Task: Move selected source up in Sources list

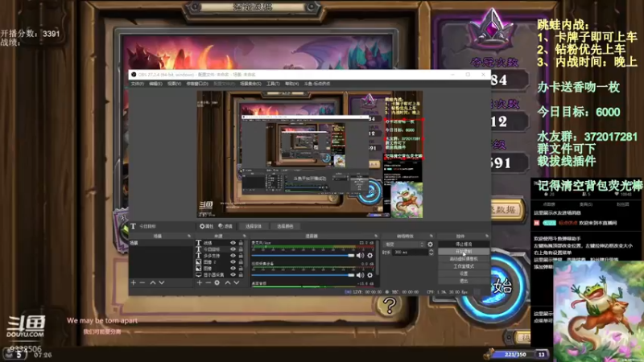Action: (x=228, y=283)
